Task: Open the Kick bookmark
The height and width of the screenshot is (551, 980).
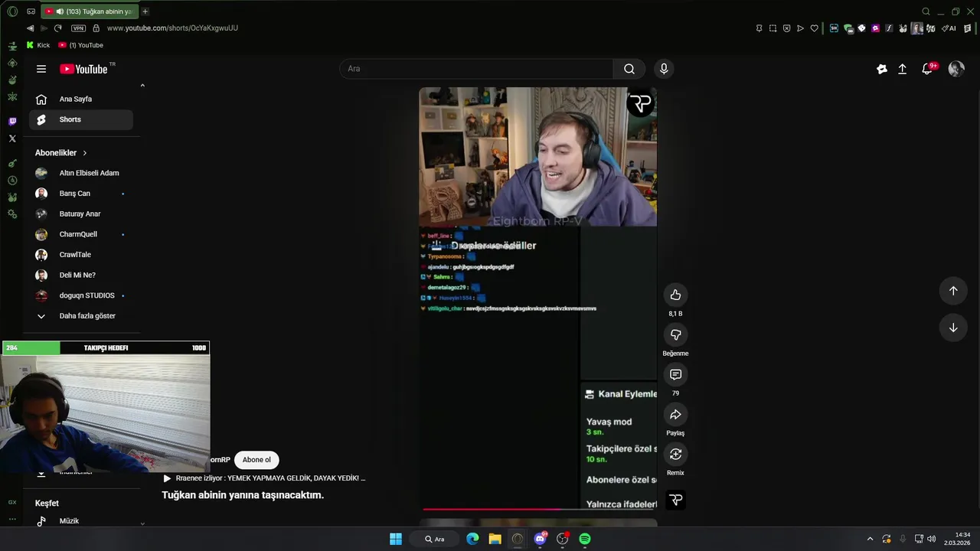Action: click(x=38, y=45)
